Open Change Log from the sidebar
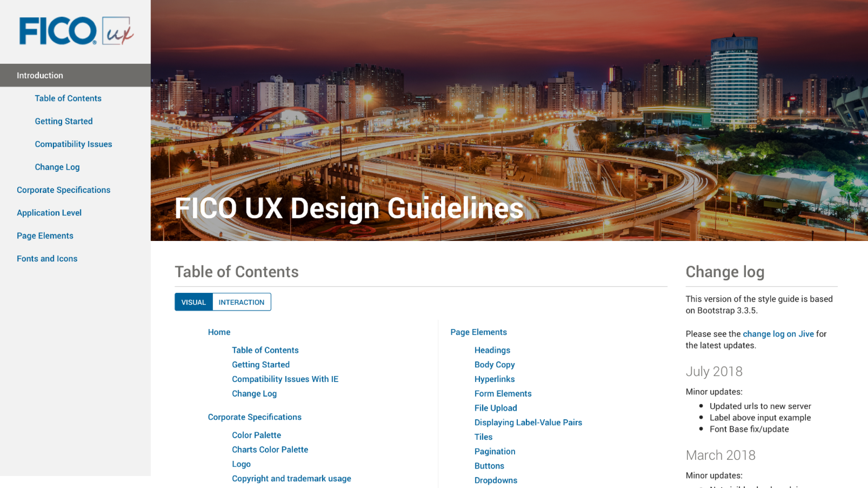Viewport: 868px width, 488px height. 57,167
